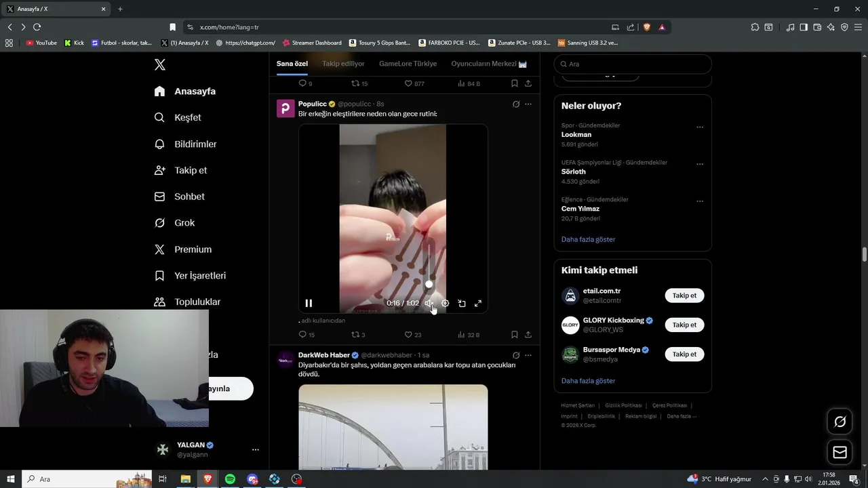Open the floating messages envelope button
The width and height of the screenshot is (868, 488).
pyautogui.click(x=840, y=453)
